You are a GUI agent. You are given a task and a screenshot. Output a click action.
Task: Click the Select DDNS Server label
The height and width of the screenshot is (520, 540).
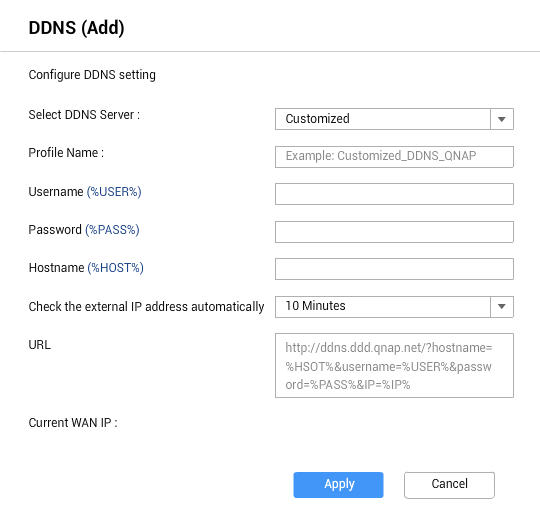[84, 115]
